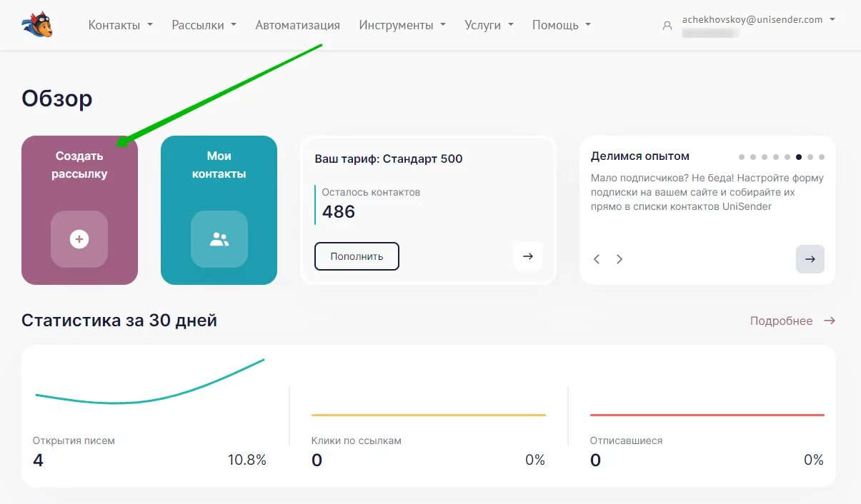Viewport: 861px width, 504px height.
Task: Click the remaining contacts value 486
Action: [x=339, y=211]
